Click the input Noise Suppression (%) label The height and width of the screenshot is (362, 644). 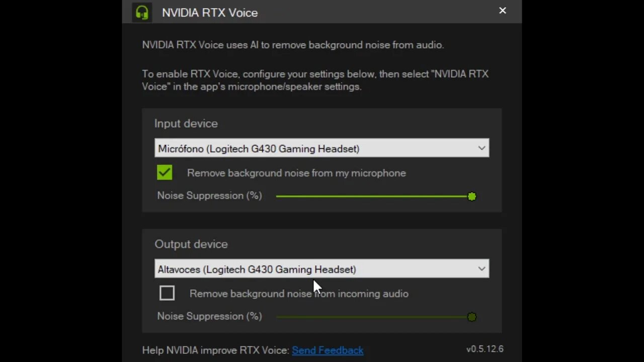(x=209, y=196)
